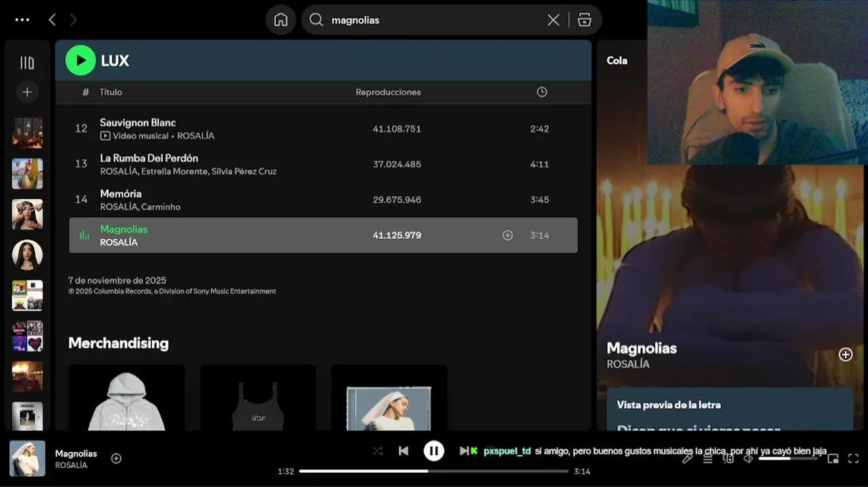
Task: Open the second library thumbnail
Action: click(27, 173)
